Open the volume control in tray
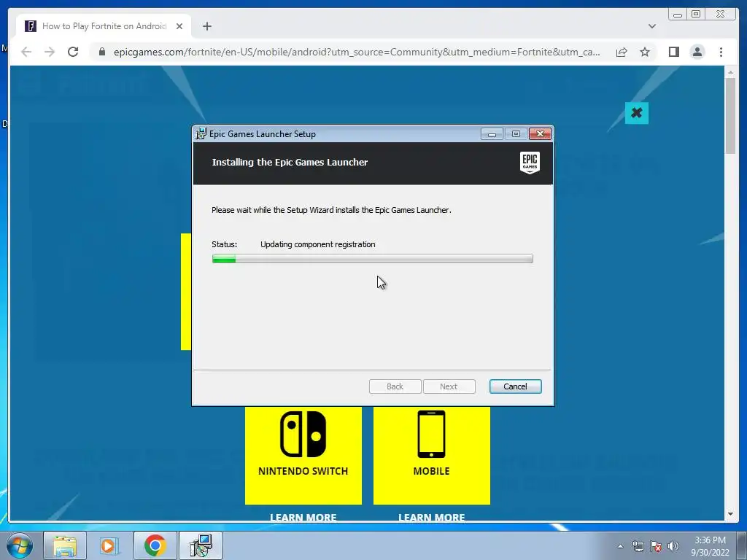Viewport: 747px width, 560px height. tap(673, 546)
